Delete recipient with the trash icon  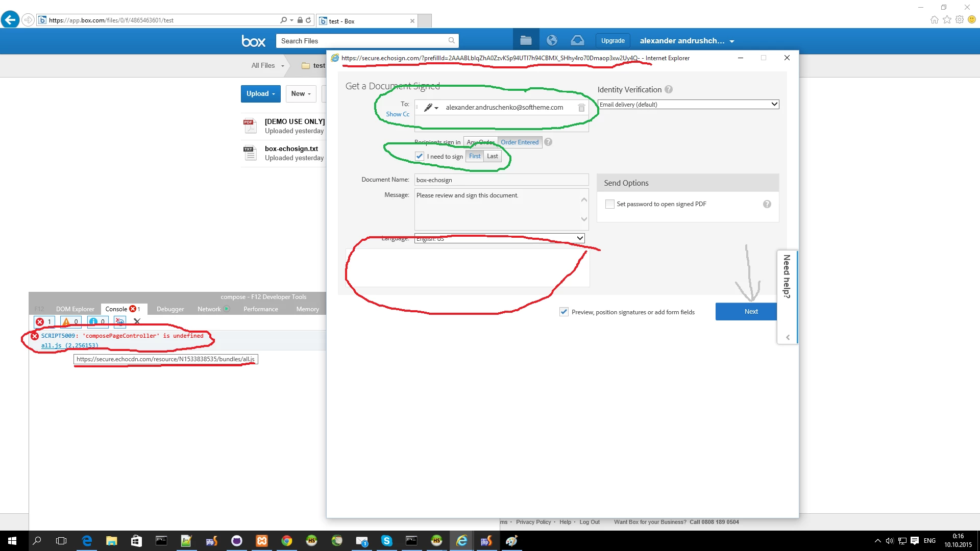pyautogui.click(x=581, y=108)
